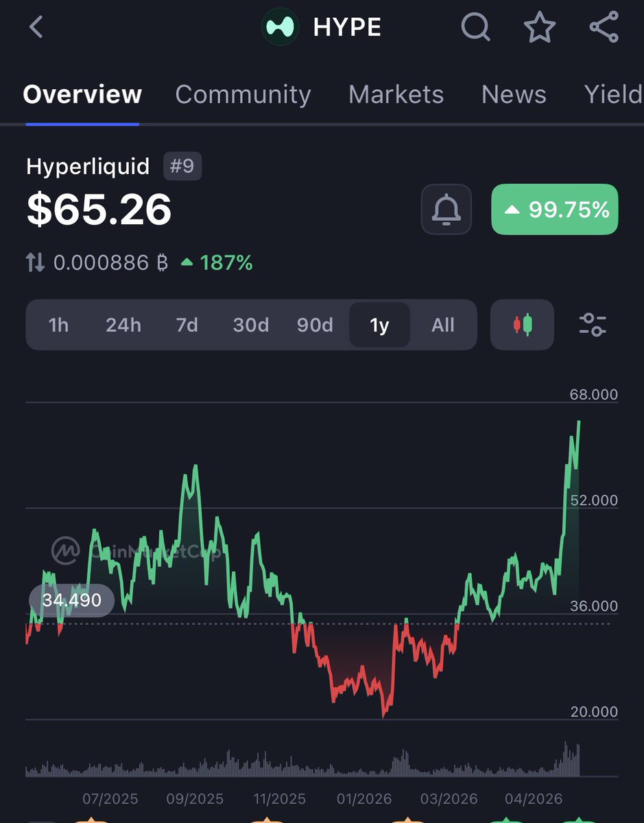Switch to the News tab

pyautogui.click(x=514, y=94)
